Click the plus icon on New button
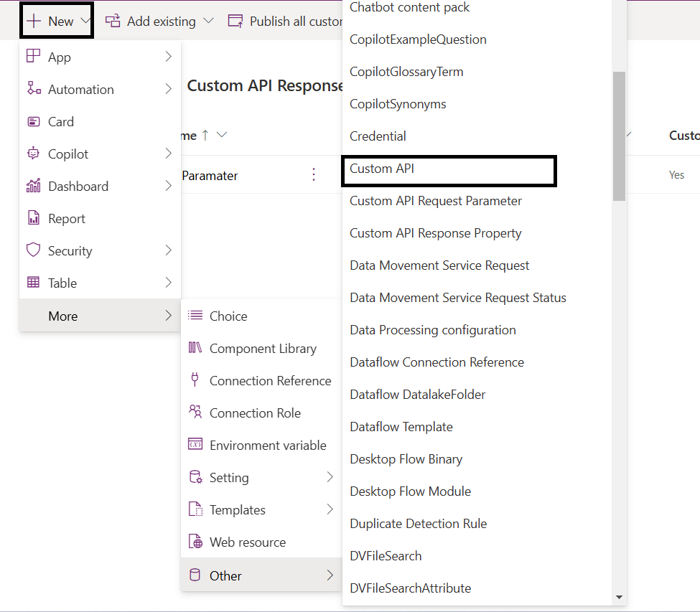 pyautogui.click(x=34, y=21)
